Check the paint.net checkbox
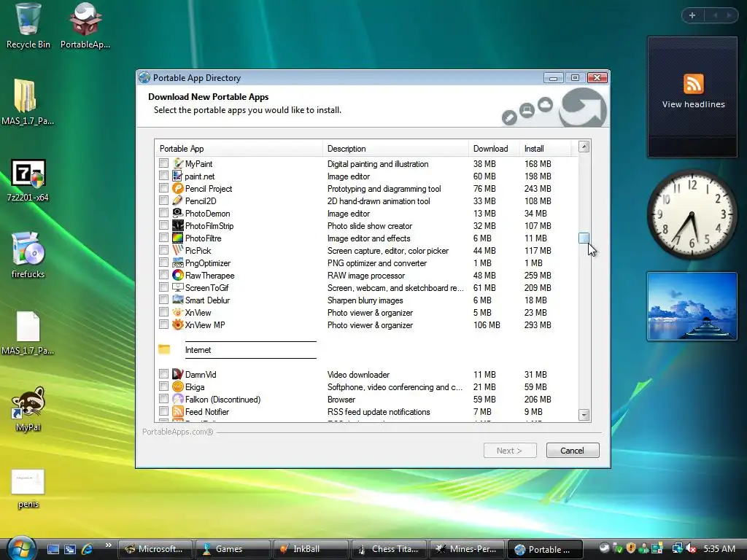This screenshot has height=560, width=747. (x=164, y=176)
